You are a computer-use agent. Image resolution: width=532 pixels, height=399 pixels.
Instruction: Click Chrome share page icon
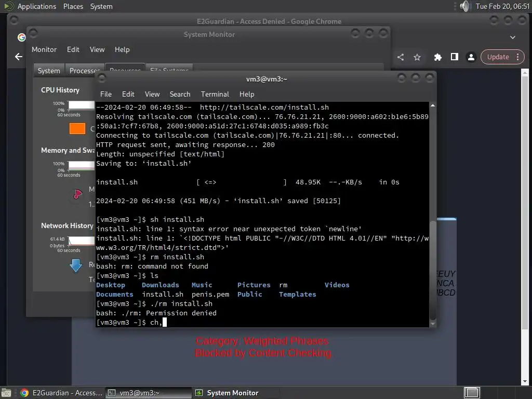(401, 57)
